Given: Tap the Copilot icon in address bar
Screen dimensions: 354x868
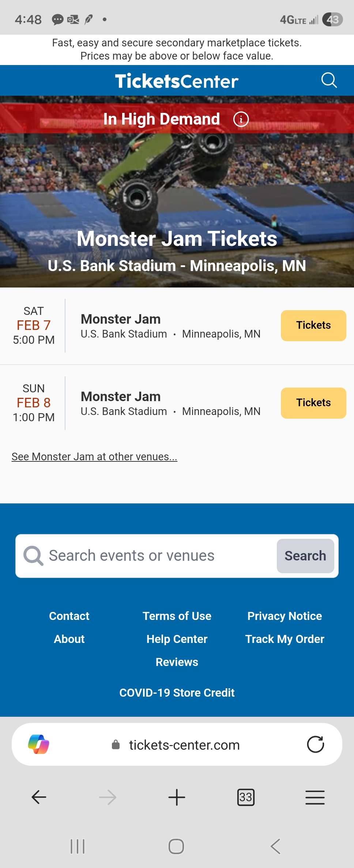Looking at the screenshot, I should [x=39, y=744].
